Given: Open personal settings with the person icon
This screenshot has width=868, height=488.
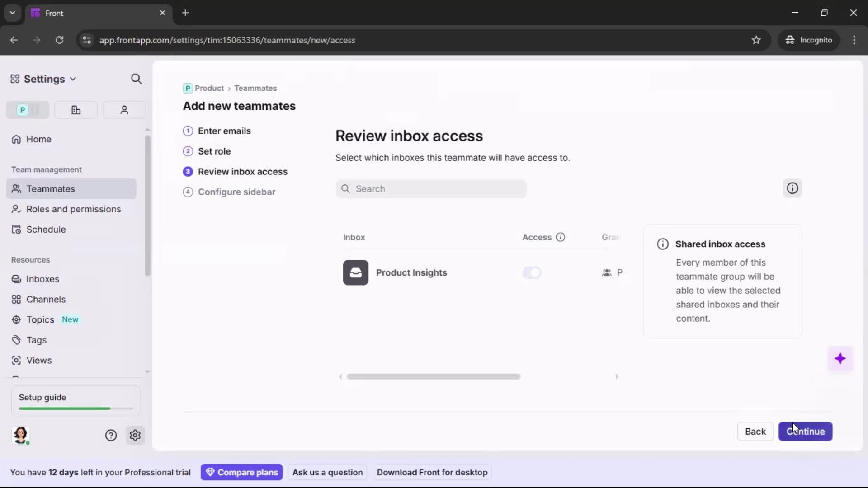Looking at the screenshot, I should pyautogui.click(x=124, y=110).
